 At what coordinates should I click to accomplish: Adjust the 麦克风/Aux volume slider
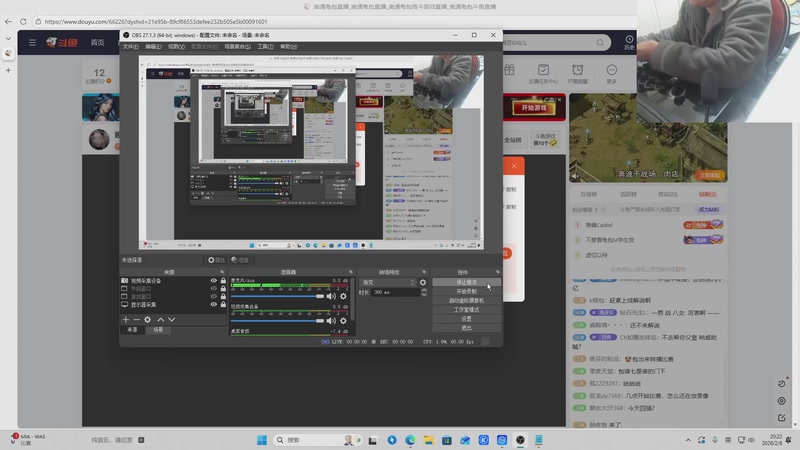[x=277, y=296]
